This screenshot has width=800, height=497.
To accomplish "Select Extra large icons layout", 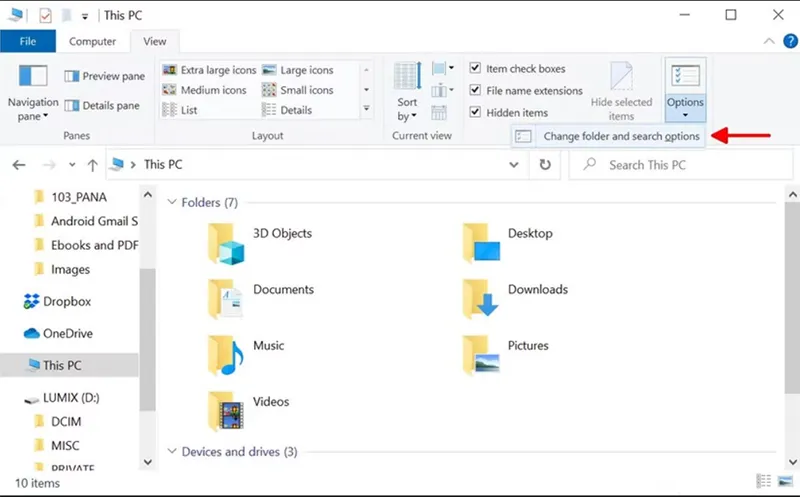I will pos(209,70).
